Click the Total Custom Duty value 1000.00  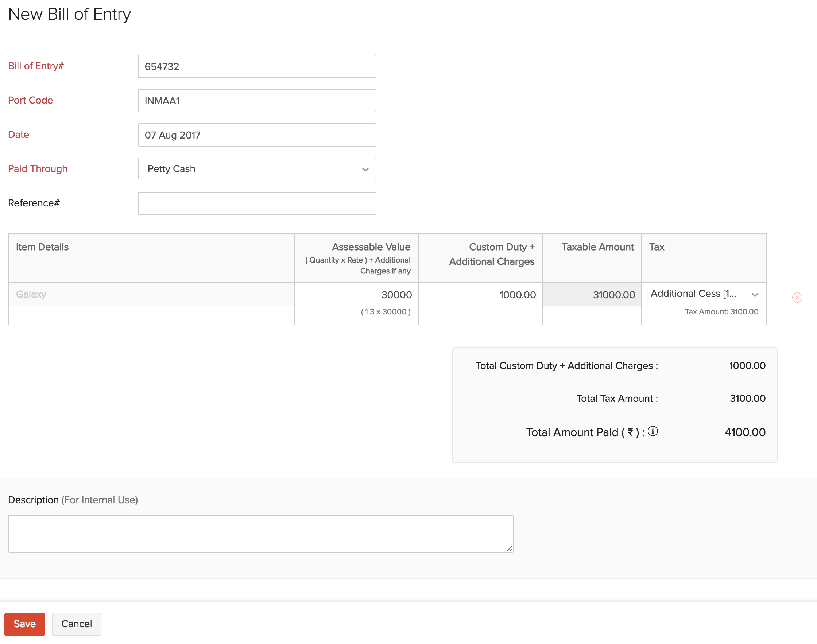click(x=747, y=365)
